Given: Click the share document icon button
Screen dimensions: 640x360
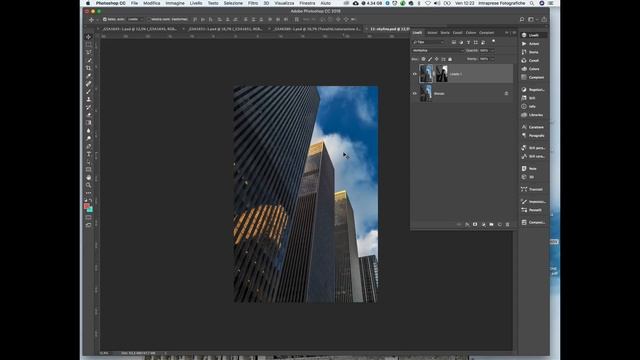Looking at the screenshot, I should (x=544, y=19).
